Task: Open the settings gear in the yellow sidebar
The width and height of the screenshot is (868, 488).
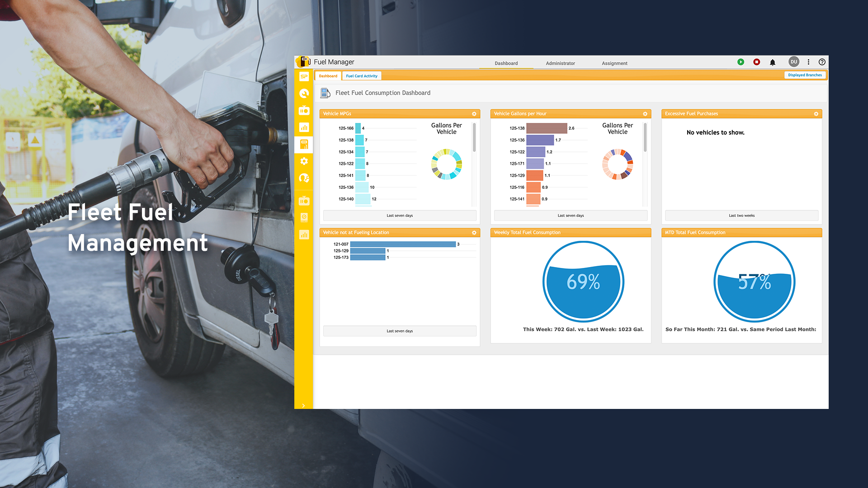Action: [x=304, y=161]
